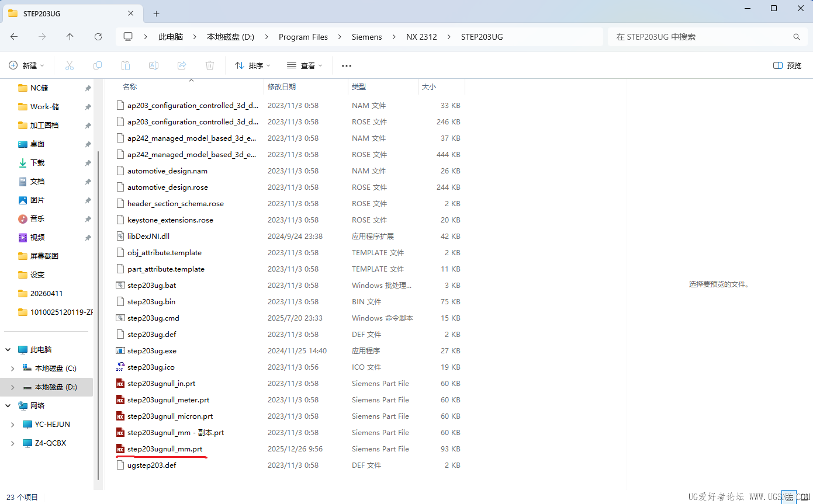Go up one folder level
Image resolution: width=813 pixels, height=504 pixels.
pos(70,37)
